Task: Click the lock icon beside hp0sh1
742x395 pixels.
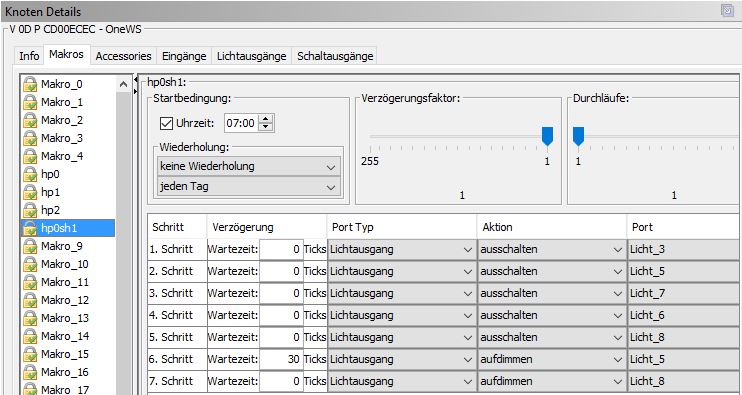Action: (x=30, y=228)
